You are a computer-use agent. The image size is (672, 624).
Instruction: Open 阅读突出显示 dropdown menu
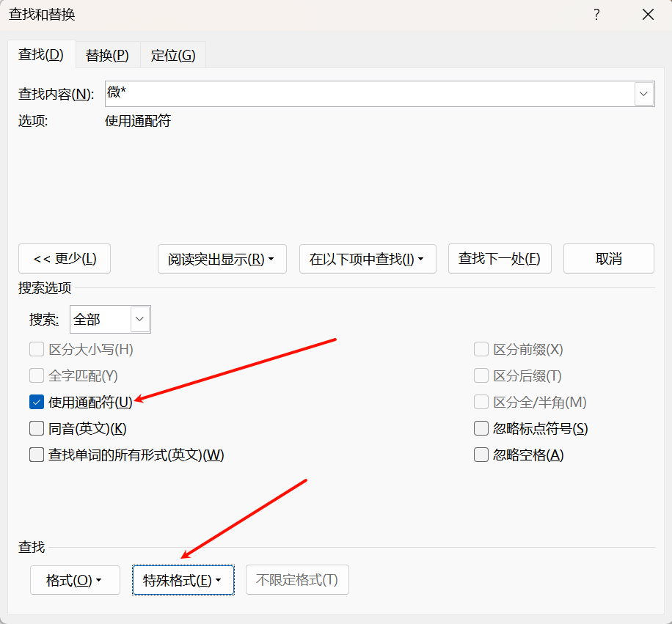222,259
